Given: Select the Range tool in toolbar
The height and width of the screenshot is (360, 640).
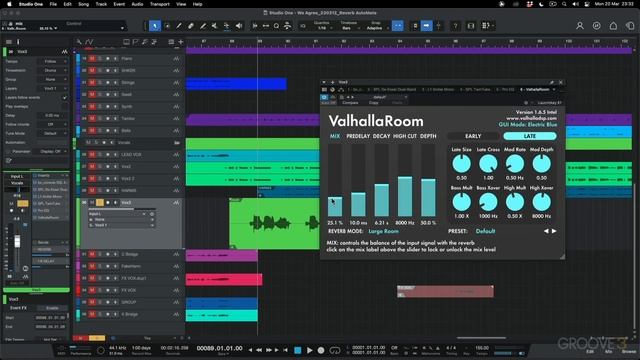Looking at the screenshot, I should point(167,26).
